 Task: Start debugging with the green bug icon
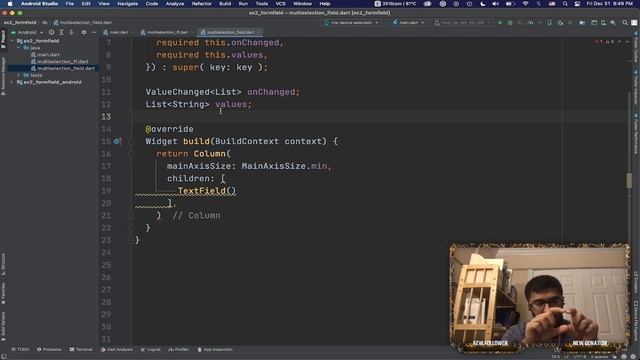tap(510, 23)
